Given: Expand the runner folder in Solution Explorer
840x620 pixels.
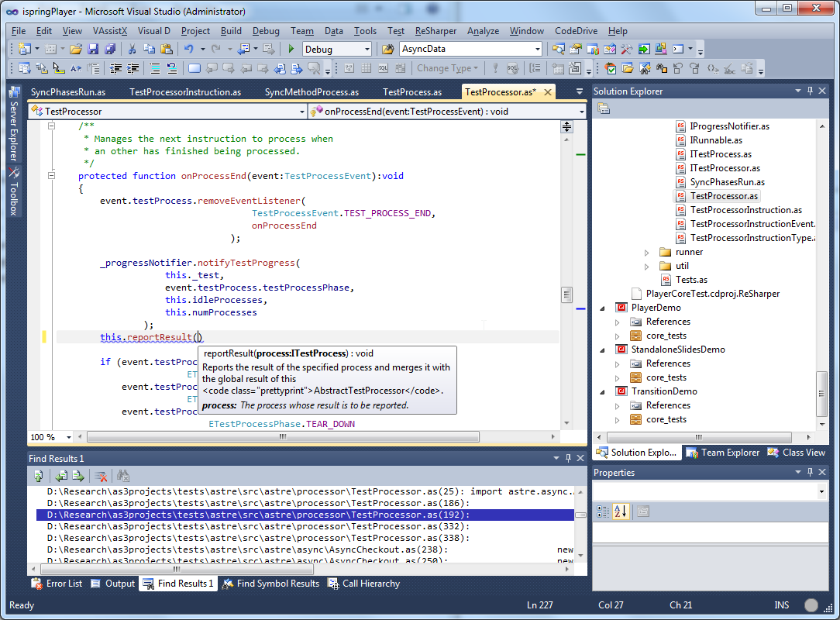Looking at the screenshot, I should [x=646, y=252].
